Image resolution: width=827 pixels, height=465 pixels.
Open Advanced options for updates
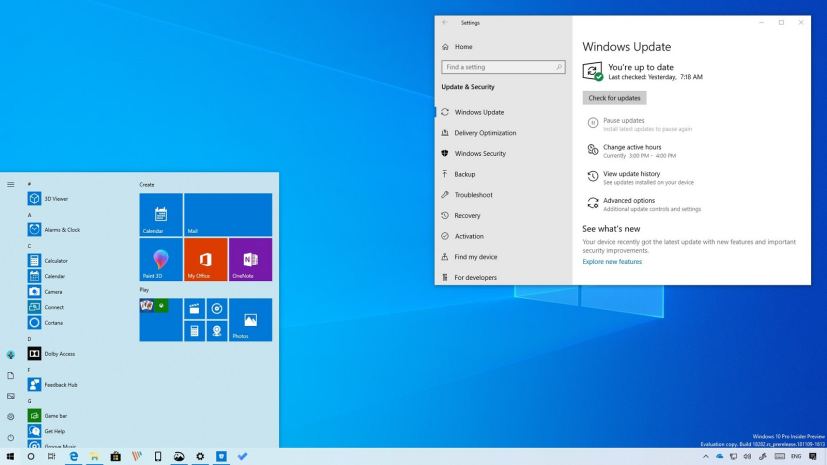click(644, 205)
